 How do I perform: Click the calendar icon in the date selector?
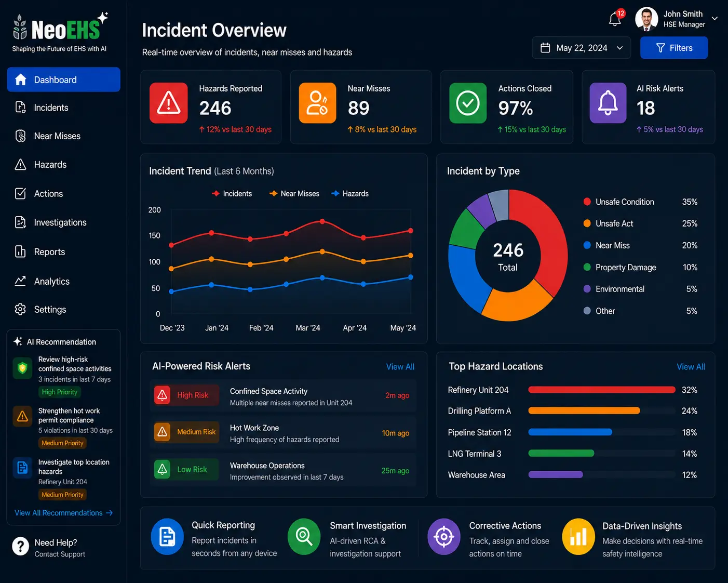tap(545, 48)
